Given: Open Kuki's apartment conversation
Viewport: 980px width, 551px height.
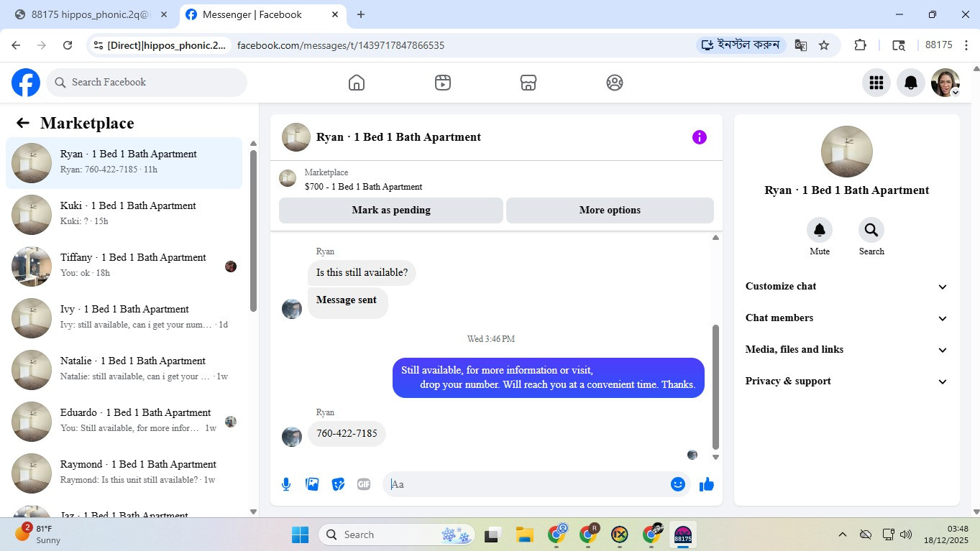Looking at the screenshot, I should click(x=124, y=215).
